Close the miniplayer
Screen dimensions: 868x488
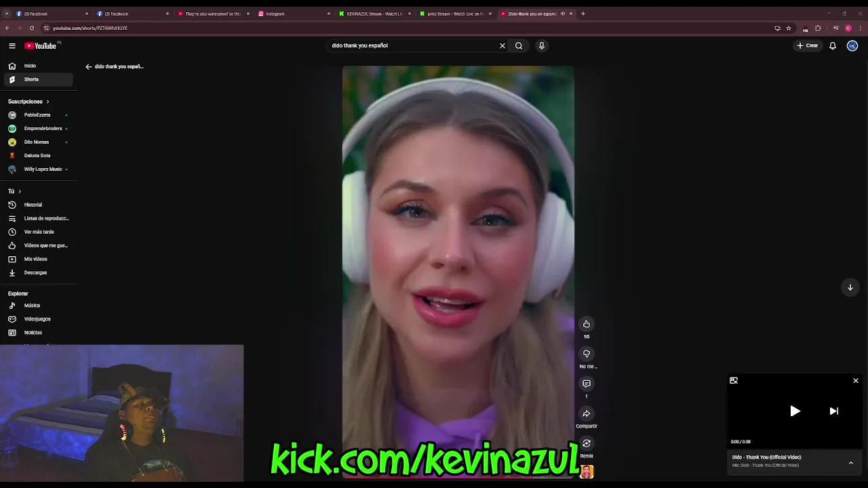856,381
